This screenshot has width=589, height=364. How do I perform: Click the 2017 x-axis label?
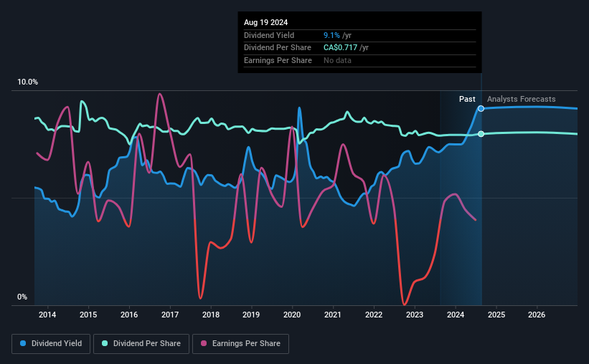click(x=170, y=315)
